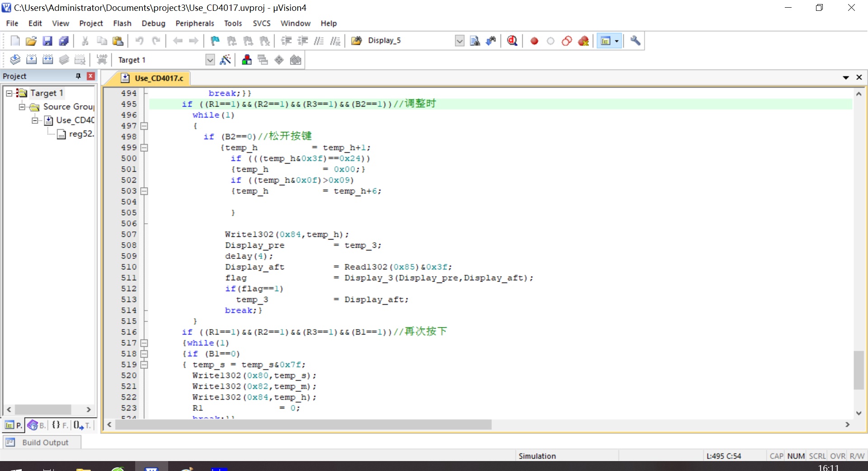Fold code block at line 517
Viewport: 868px width, 471px height.
[x=144, y=343]
